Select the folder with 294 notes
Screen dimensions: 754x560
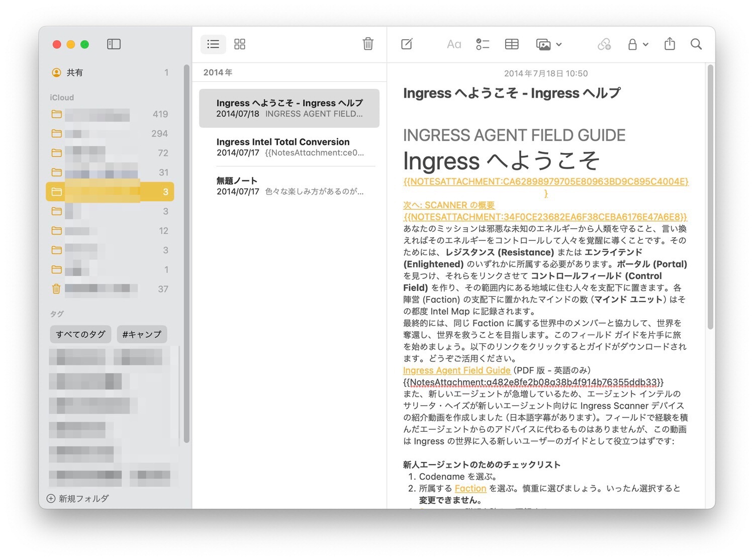(x=110, y=134)
